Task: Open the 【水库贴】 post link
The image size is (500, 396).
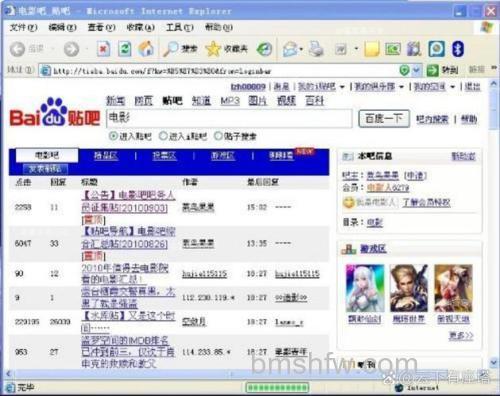Action: coord(128,322)
